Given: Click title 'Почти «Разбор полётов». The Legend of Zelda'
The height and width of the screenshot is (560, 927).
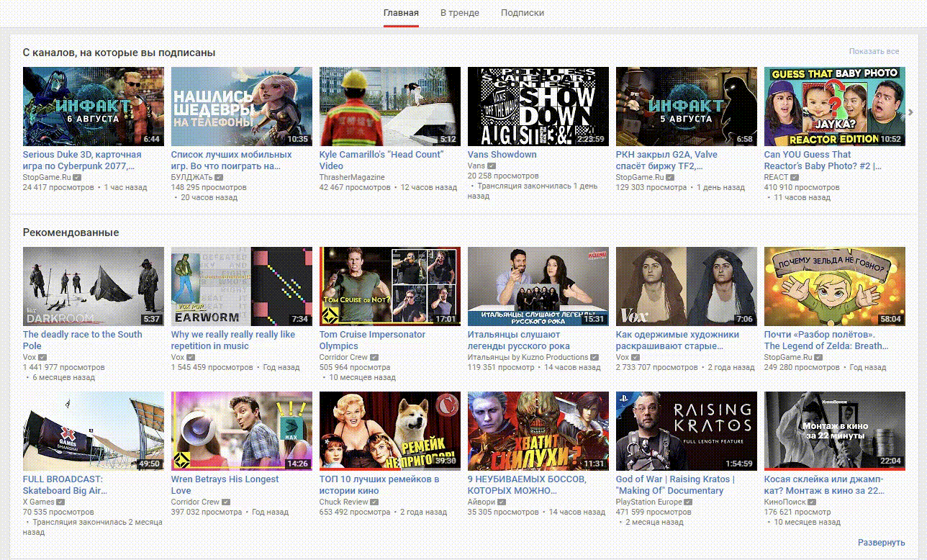Looking at the screenshot, I should tap(826, 340).
